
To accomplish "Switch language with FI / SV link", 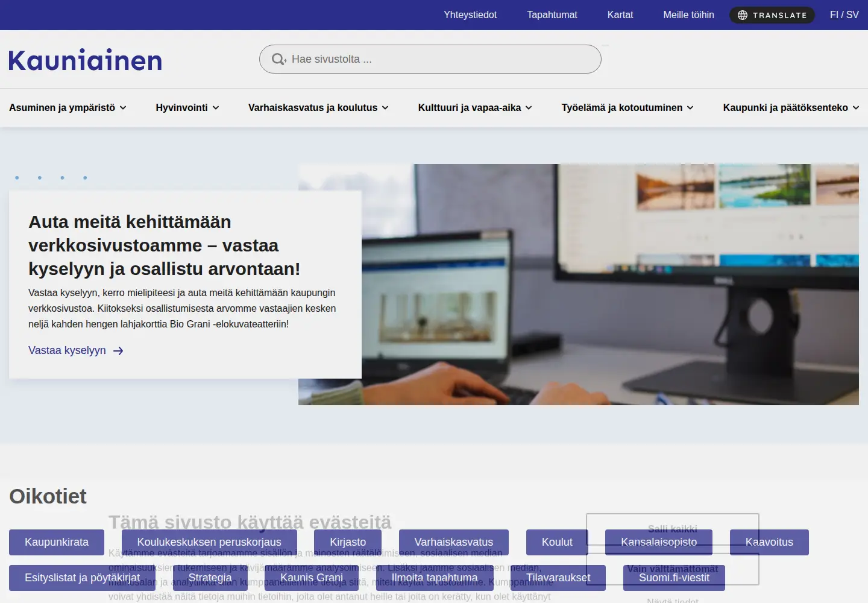I will [844, 15].
